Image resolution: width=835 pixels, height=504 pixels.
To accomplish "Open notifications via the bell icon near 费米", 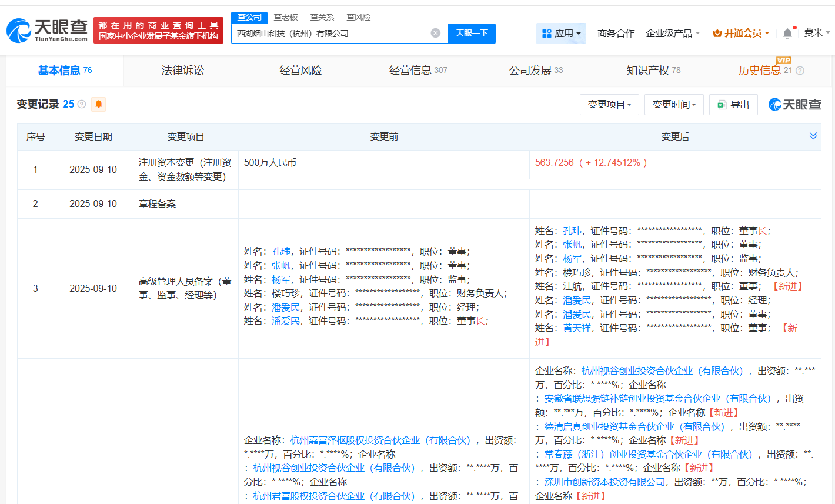I will [x=787, y=33].
